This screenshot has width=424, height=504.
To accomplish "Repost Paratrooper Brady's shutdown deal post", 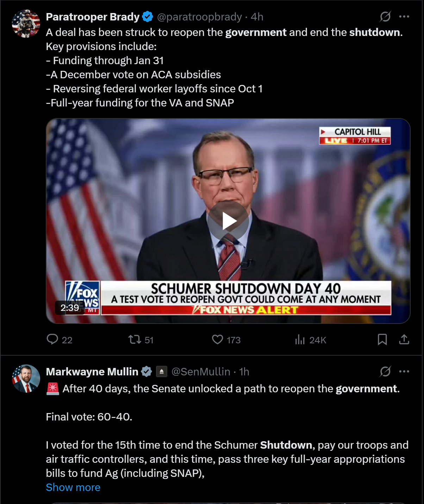I will pyautogui.click(x=135, y=339).
